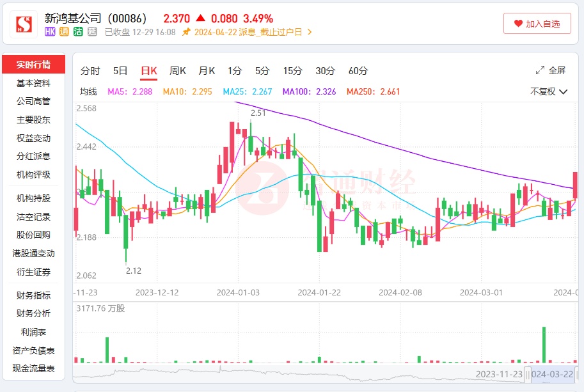This screenshot has width=584, height=392.
Task: Open 公司高管 in the sidebar
Action: [x=33, y=101]
